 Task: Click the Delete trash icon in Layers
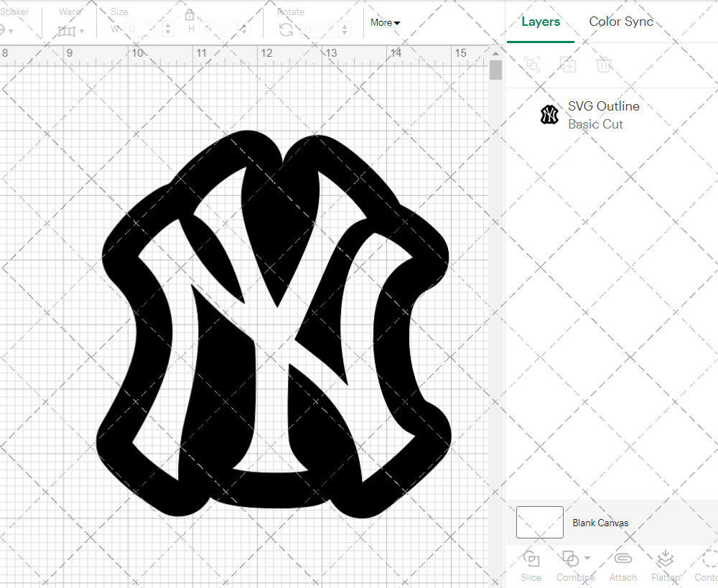click(604, 65)
